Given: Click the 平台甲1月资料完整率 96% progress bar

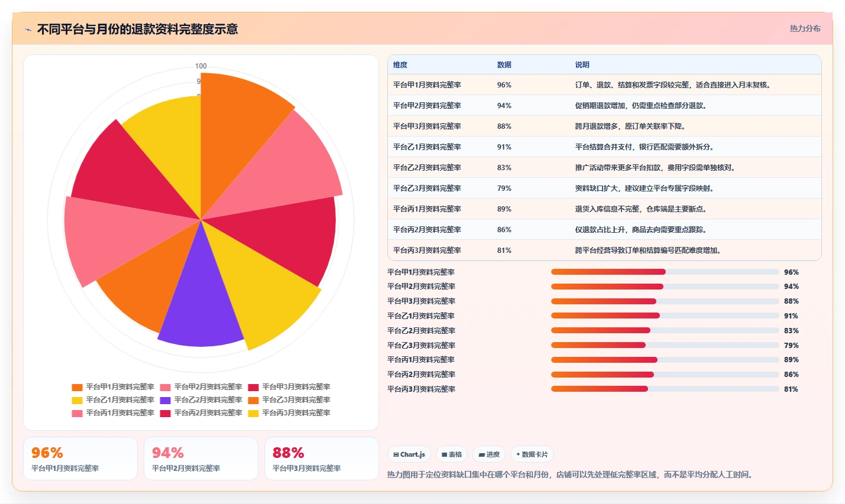Looking at the screenshot, I should tap(665, 272).
